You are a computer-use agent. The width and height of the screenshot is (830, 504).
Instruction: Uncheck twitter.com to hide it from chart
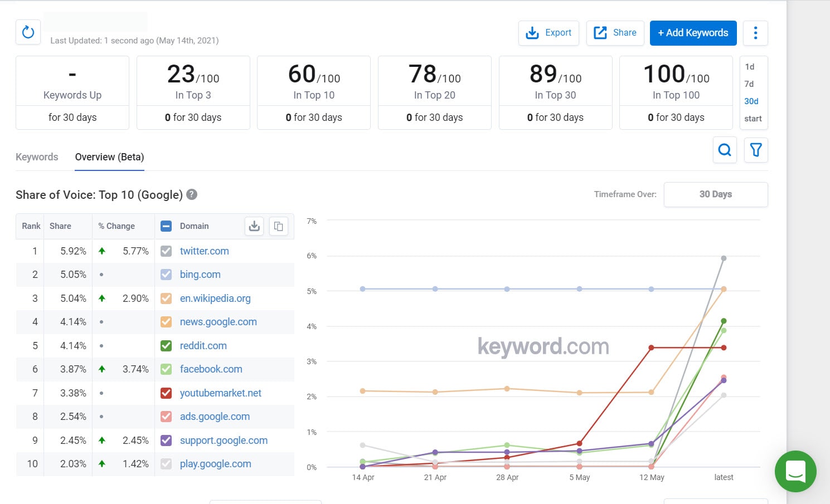pos(166,251)
